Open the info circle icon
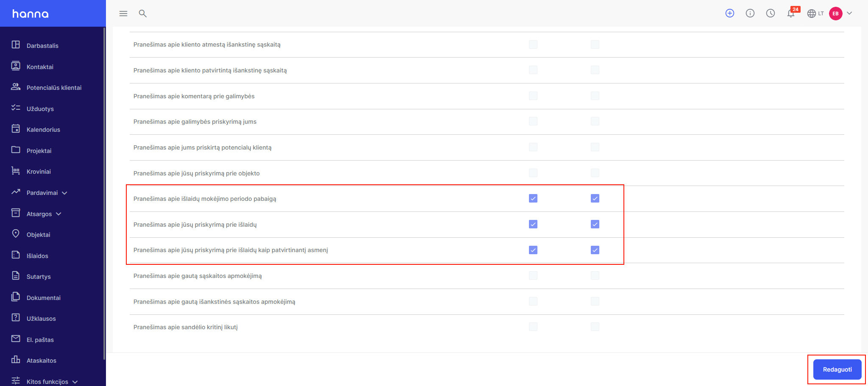Viewport: 868px width, 386px height. [750, 14]
